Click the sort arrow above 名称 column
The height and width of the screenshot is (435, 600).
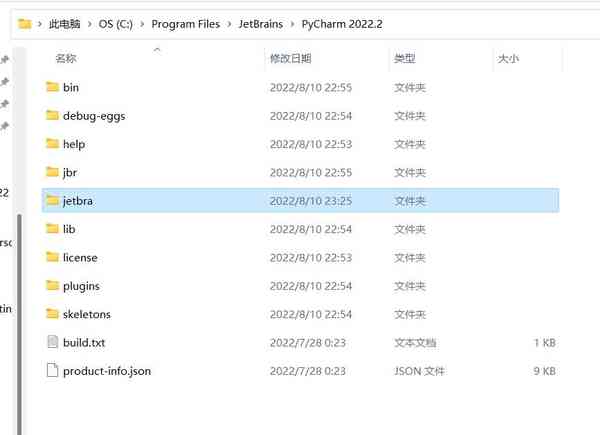coord(157,49)
